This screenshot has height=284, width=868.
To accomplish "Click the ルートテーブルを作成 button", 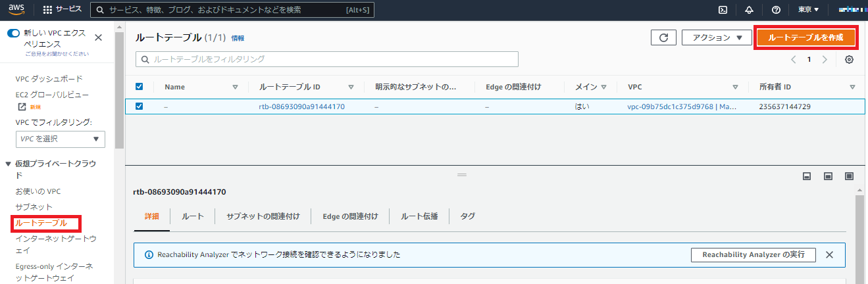I will pyautogui.click(x=805, y=37).
